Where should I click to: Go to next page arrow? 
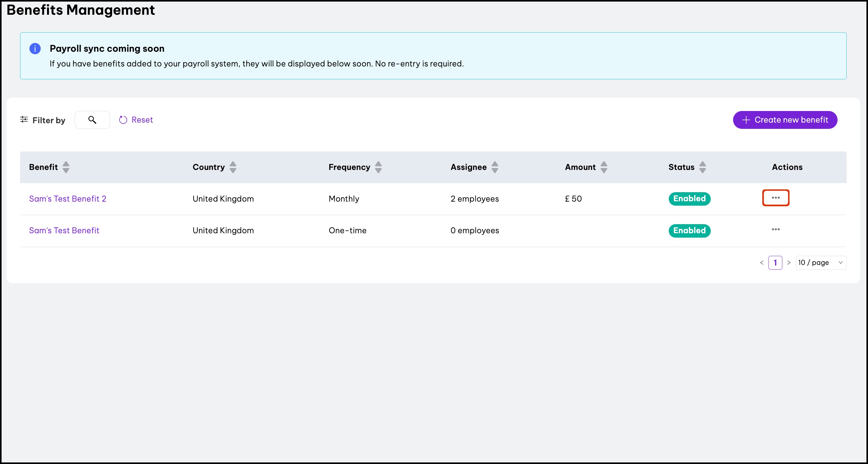pos(789,263)
